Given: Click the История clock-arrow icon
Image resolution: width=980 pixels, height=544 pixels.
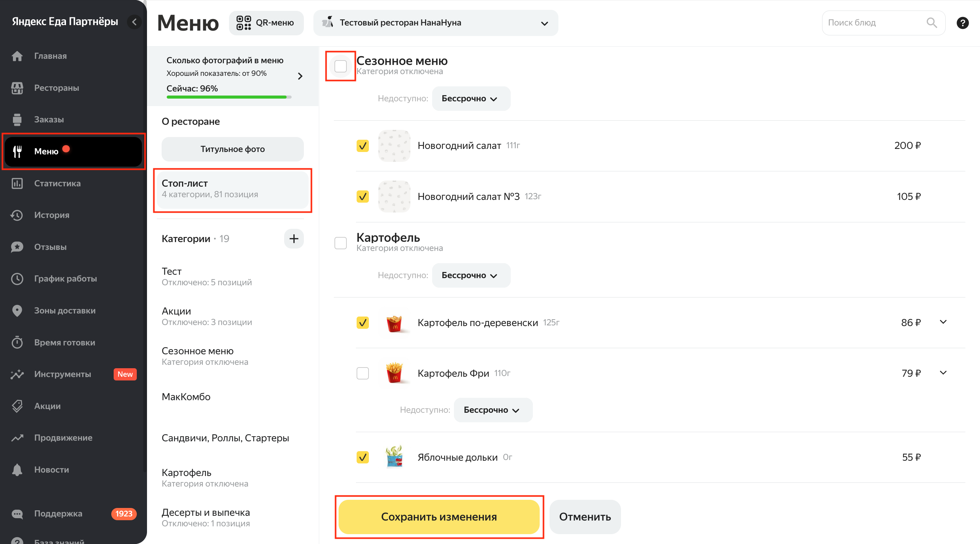Looking at the screenshot, I should pos(17,215).
